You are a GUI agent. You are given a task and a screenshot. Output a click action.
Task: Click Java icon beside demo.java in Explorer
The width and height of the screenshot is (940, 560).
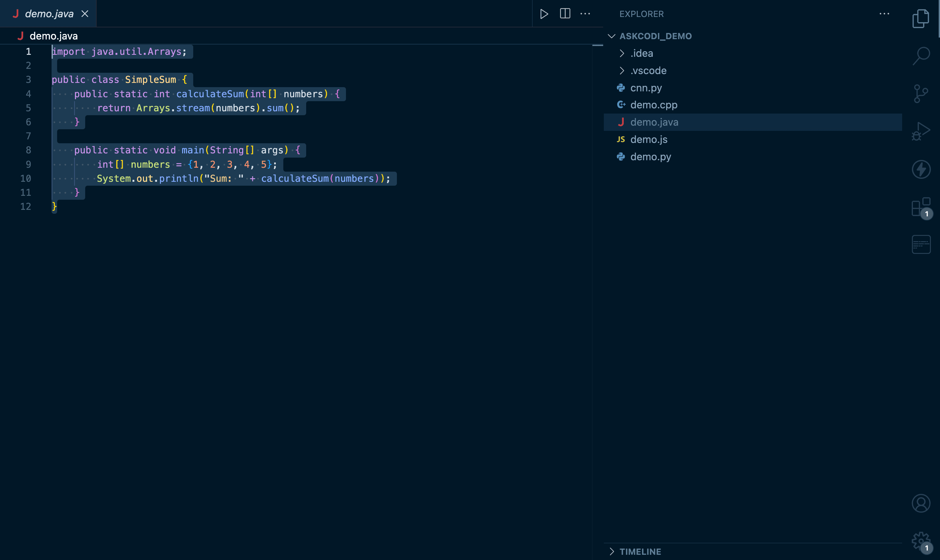tap(621, 122)
